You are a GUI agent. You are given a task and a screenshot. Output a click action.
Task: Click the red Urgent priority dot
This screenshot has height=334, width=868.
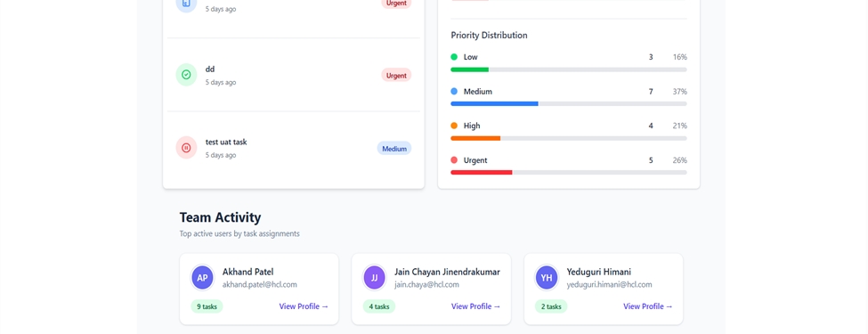point(454,160)
